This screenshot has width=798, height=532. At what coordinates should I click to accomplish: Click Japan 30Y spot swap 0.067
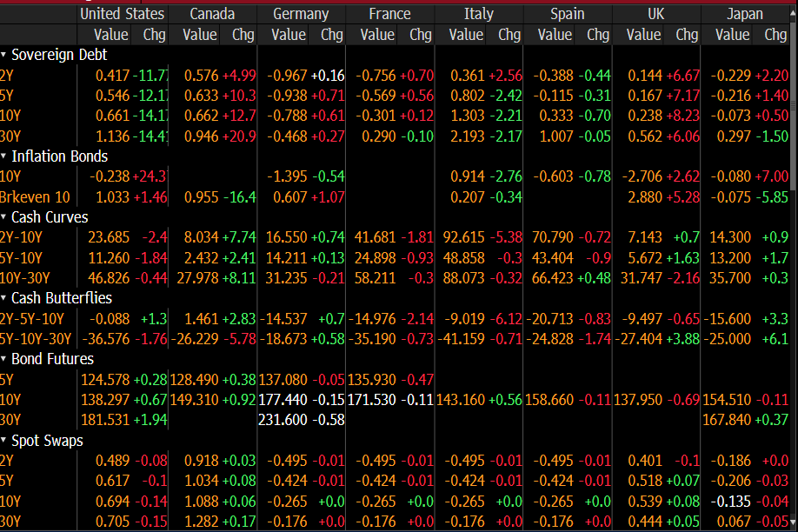[x=734, y=522]
